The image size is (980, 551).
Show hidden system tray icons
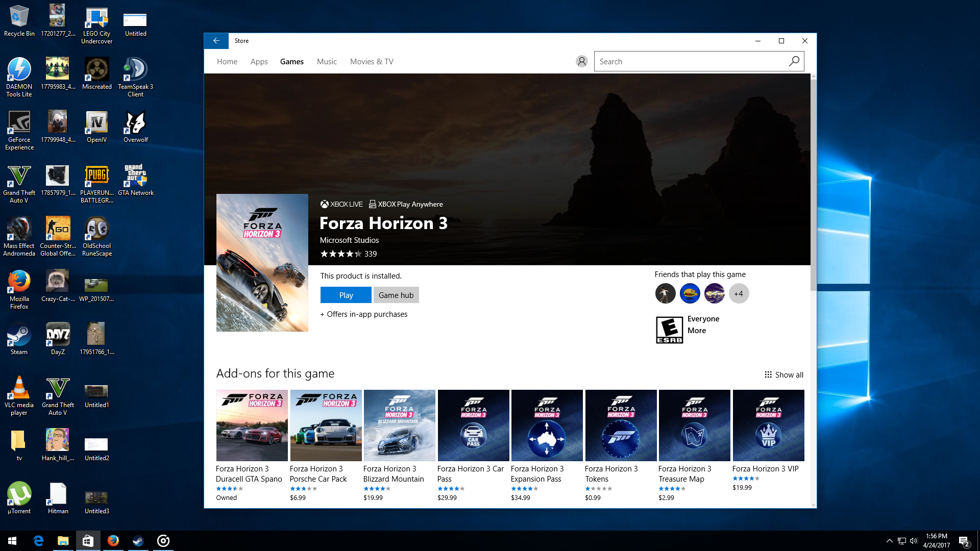(890, 541)
